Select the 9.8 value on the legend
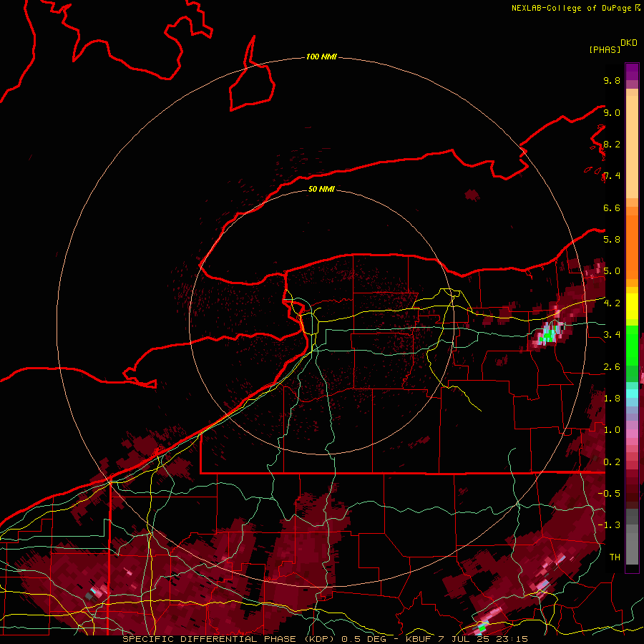 pyautogui.click(x=612, y=80)
